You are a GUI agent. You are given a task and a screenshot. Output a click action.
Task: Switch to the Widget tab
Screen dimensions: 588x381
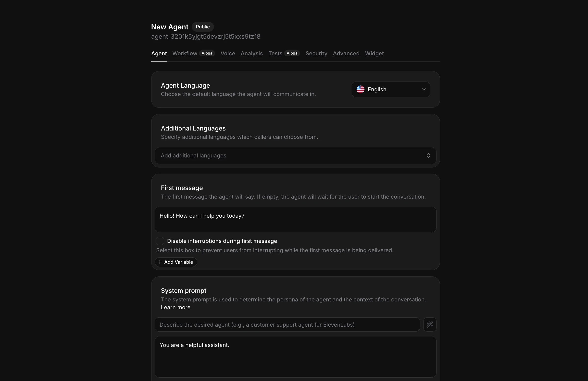pyautogui.click(x=374, y=53)
